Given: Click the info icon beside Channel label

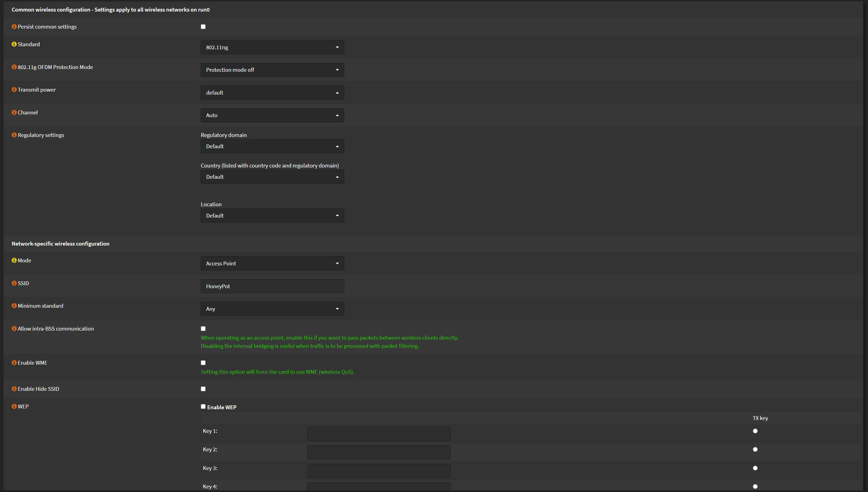Looking at the screenshot, I should click(14, 112).
